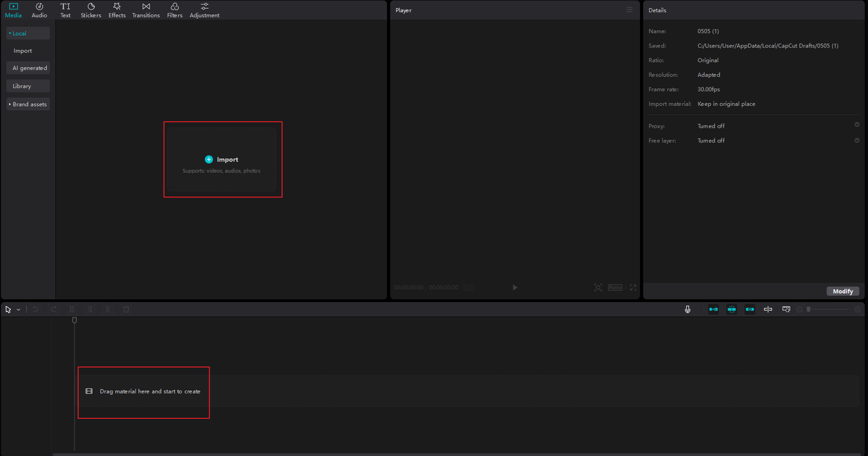Click the saved path C:/Users/User/AppData text
Screen dimensions: 868x456
pos(768,45)
